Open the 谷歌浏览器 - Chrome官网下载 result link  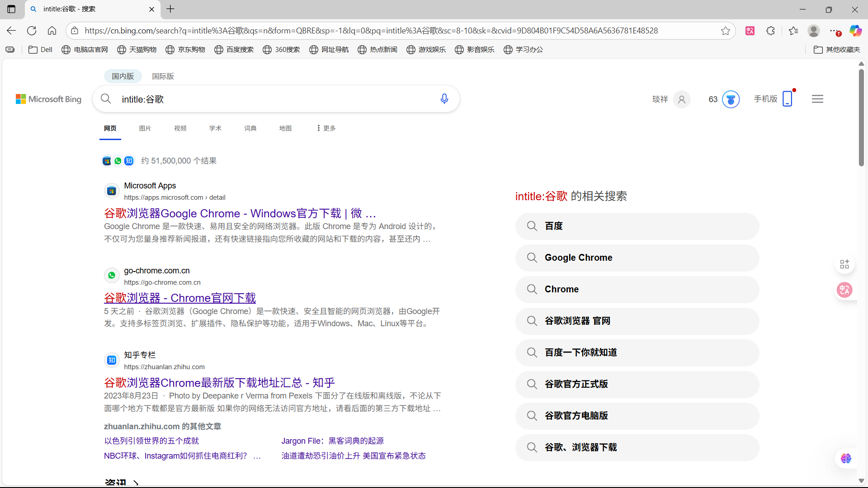[x=180, y=298]
